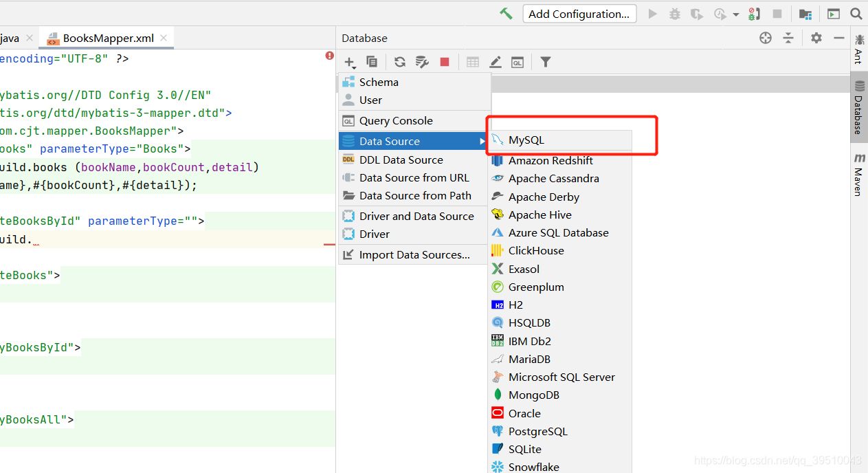Image resolution: width=868 pixels, height=473 pixels.
Task: Click the Collapse All icon in Database header
Action: tap(788, 38)
